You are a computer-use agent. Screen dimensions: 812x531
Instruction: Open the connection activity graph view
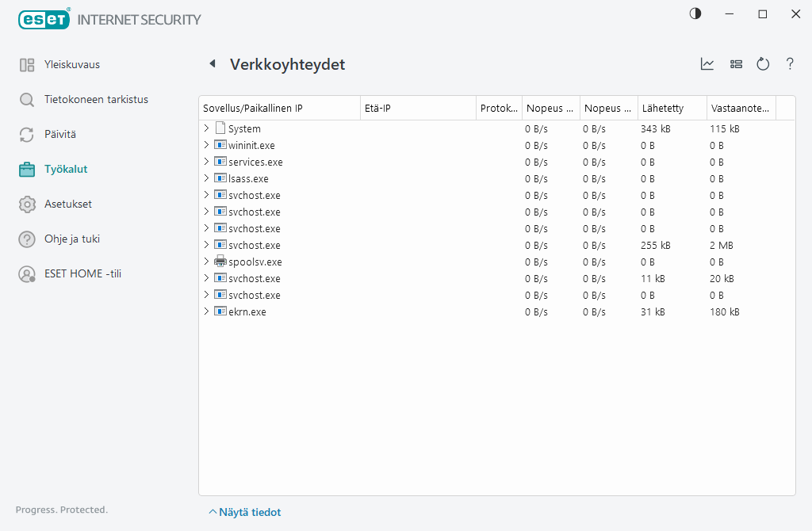coord(707,64)
